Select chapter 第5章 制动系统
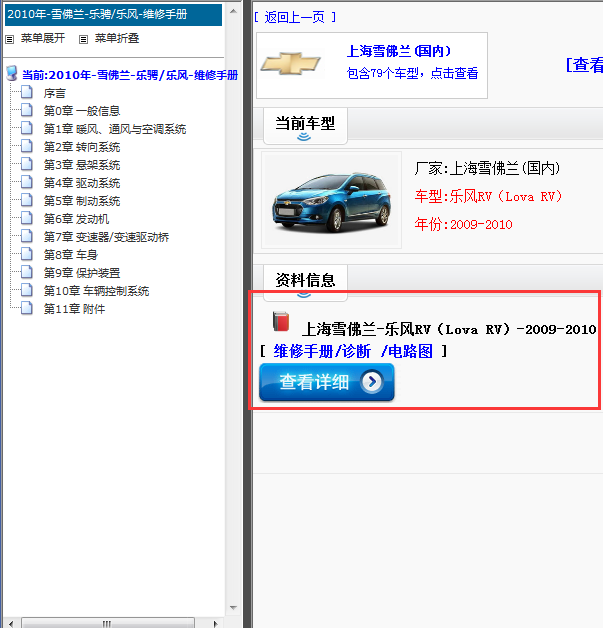The image size is (603, 628). (x=82, y=201)
